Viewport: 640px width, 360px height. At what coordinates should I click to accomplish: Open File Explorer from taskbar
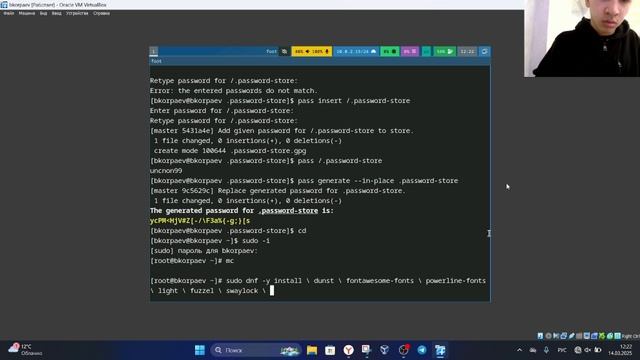(x=312, y=350)
